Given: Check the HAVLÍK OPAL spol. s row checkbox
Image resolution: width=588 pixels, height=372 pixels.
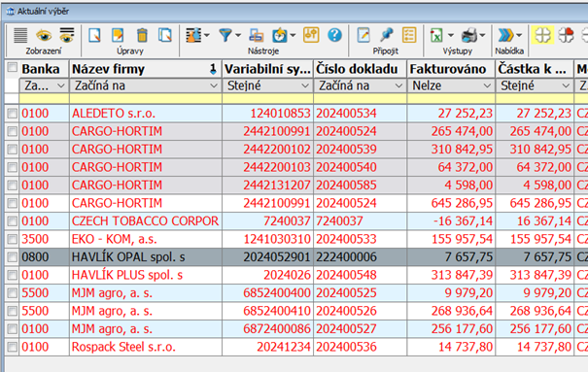Looking at the screenshot, I should click(13, 257).
